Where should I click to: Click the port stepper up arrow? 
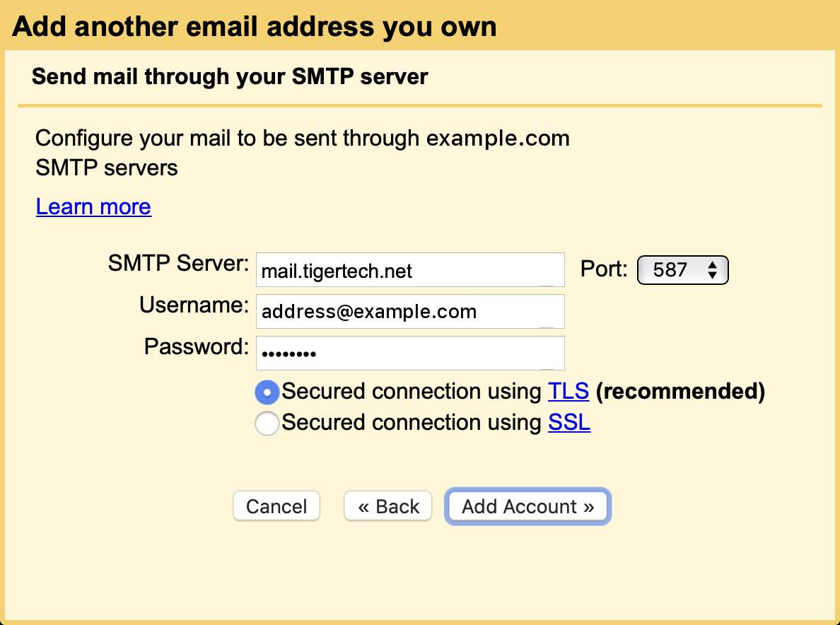point(713,265)
